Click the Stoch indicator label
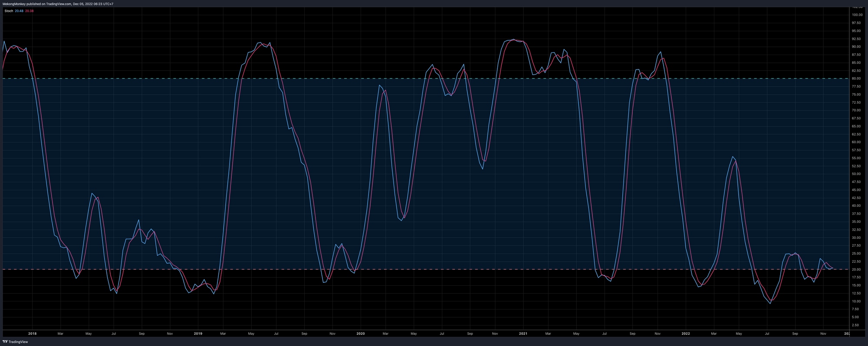 pos(9,11)
